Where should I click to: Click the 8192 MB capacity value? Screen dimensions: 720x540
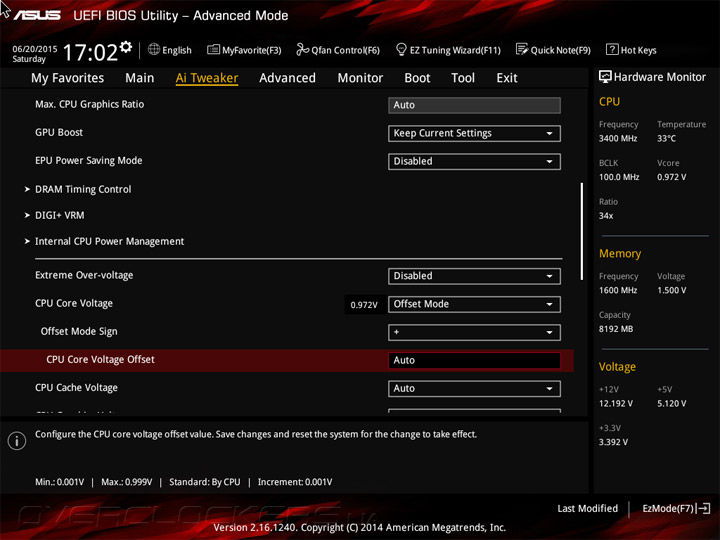616,329
